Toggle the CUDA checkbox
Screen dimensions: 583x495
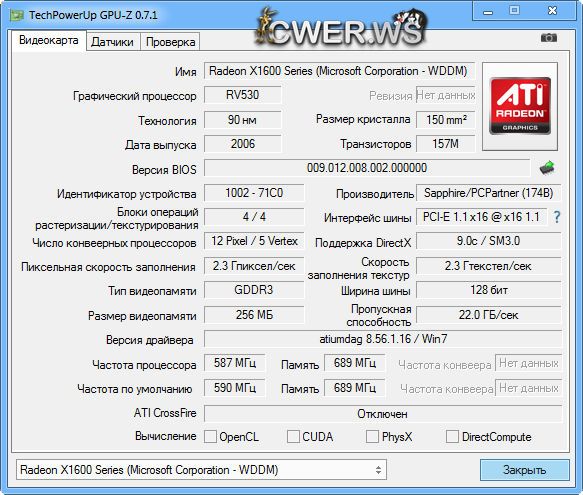(x=293, y=436)
